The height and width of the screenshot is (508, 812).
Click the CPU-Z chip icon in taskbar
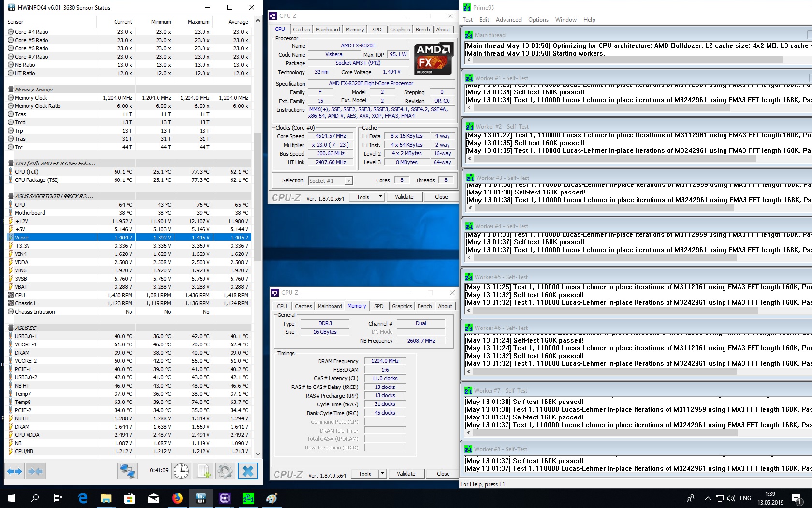click(225, 498)
